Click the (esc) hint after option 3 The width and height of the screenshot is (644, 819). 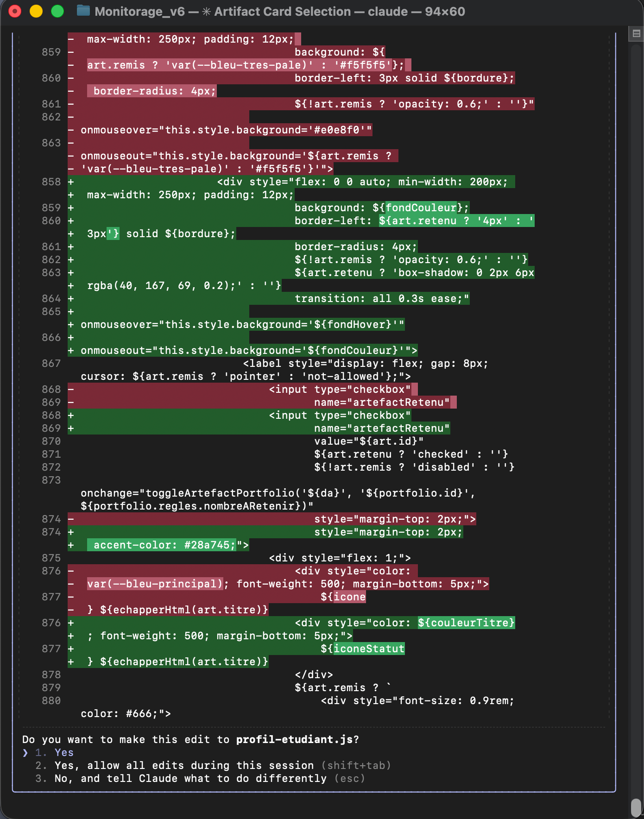tap(350, 779)
